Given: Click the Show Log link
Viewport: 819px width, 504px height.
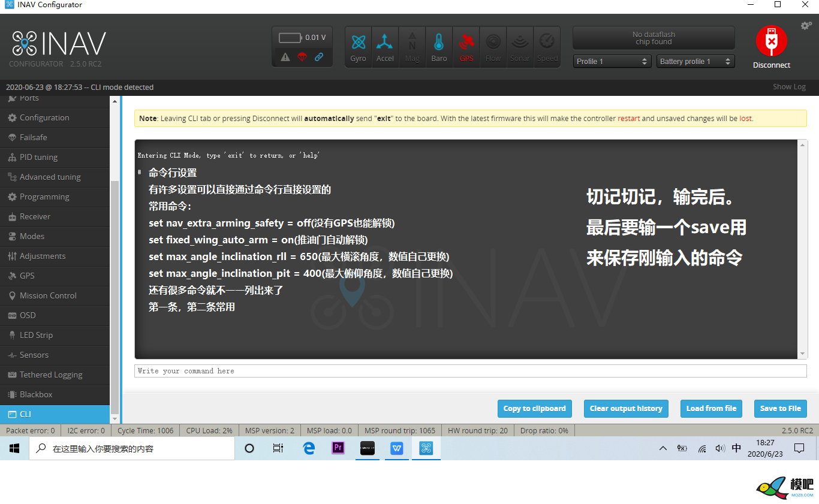Looking at the screenshot, I should click(x=789, y=87).
